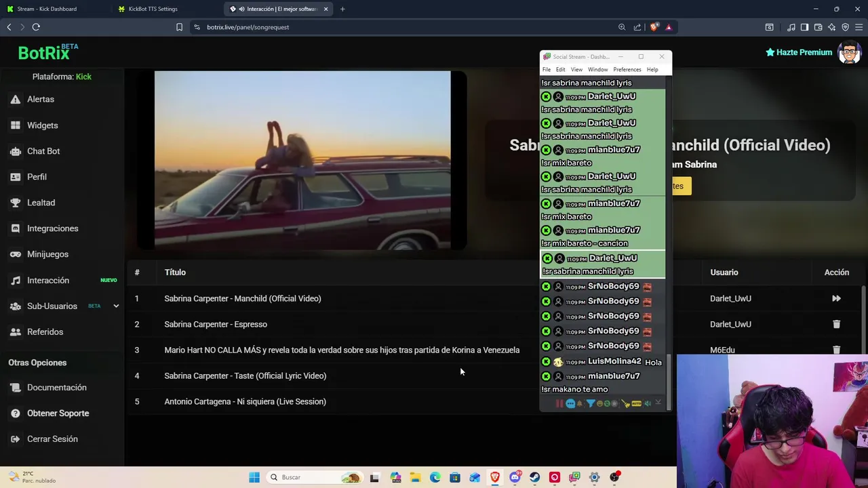Open the File menu in Social Stream

(547, 69)
